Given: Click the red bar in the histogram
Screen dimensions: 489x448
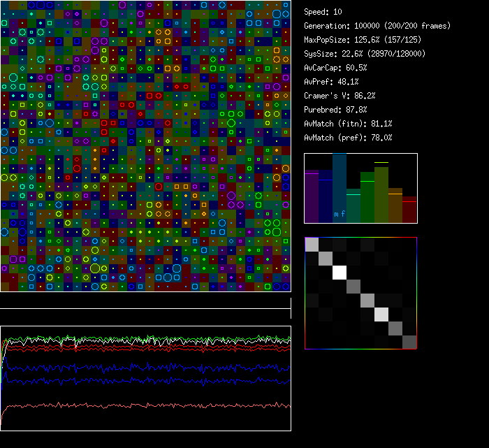Looking at the screenshot, I should pyautogui.click(x=409, y=208).
